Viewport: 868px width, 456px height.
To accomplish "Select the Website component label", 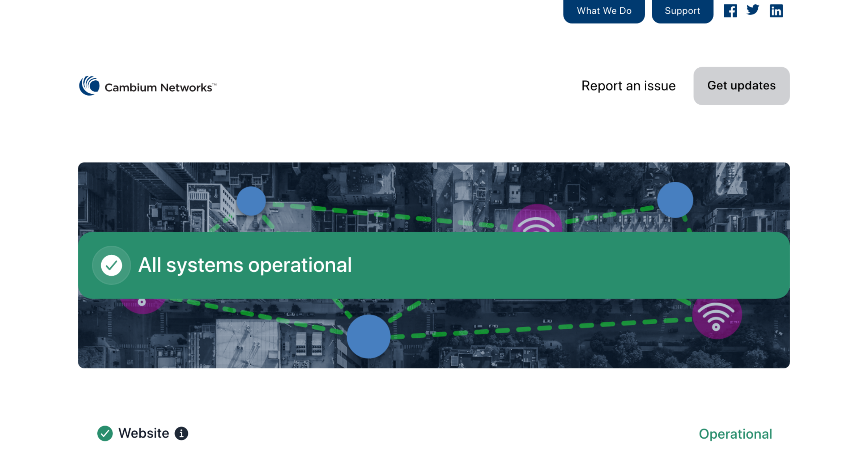I will pos(144,433).
